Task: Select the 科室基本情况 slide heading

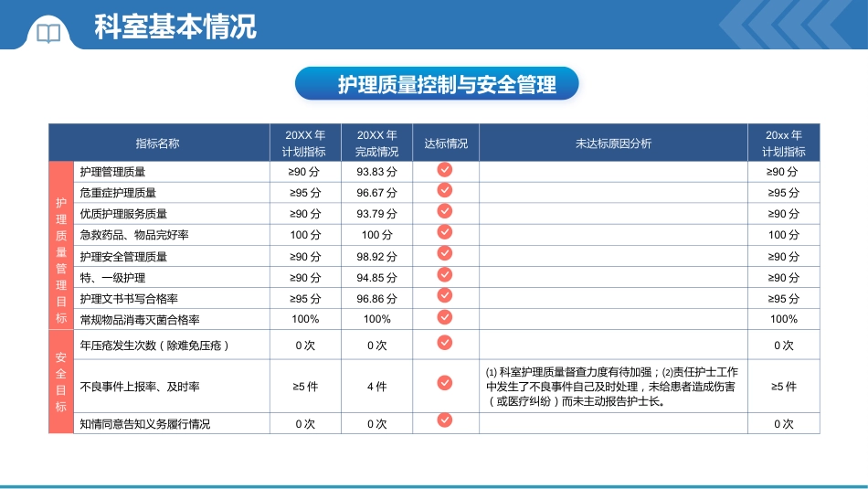Action: coord(175,27)
